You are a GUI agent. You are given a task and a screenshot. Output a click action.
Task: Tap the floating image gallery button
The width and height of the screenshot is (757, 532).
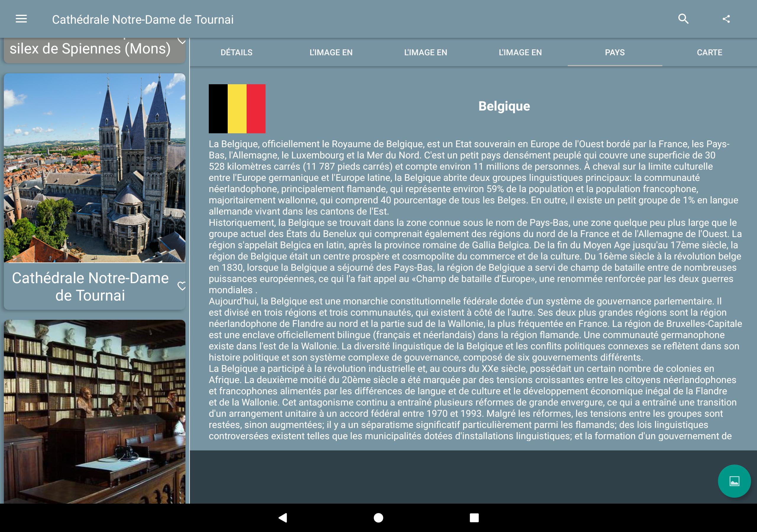coord(734,481)
